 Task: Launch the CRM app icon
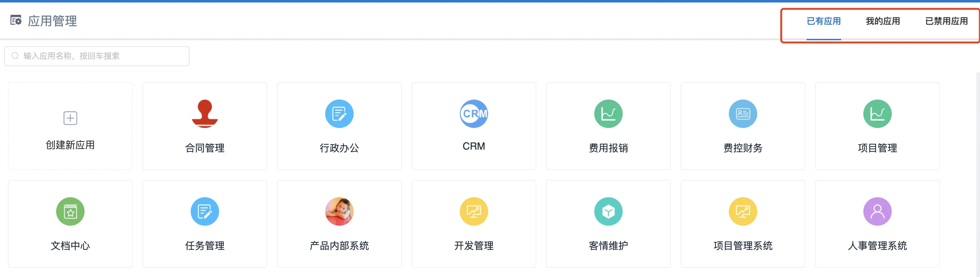474,114
